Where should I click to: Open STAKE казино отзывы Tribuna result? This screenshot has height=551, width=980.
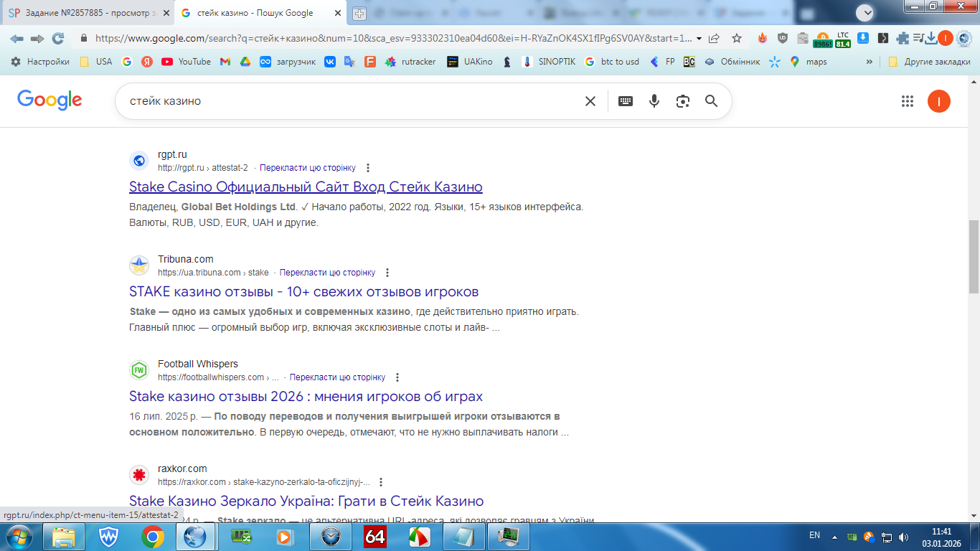pyautogui.click(x=303, y=292)
